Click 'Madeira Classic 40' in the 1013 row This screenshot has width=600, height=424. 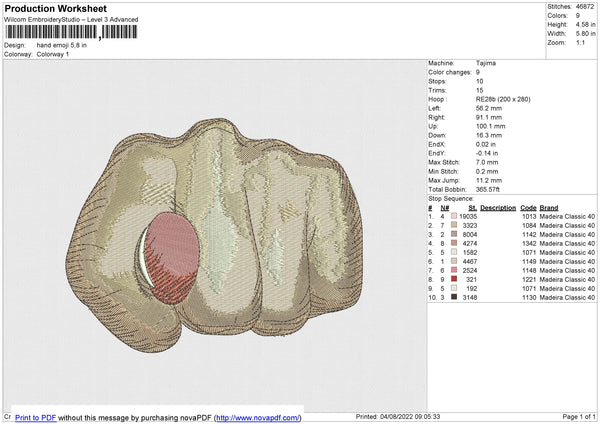click(567, 217)
